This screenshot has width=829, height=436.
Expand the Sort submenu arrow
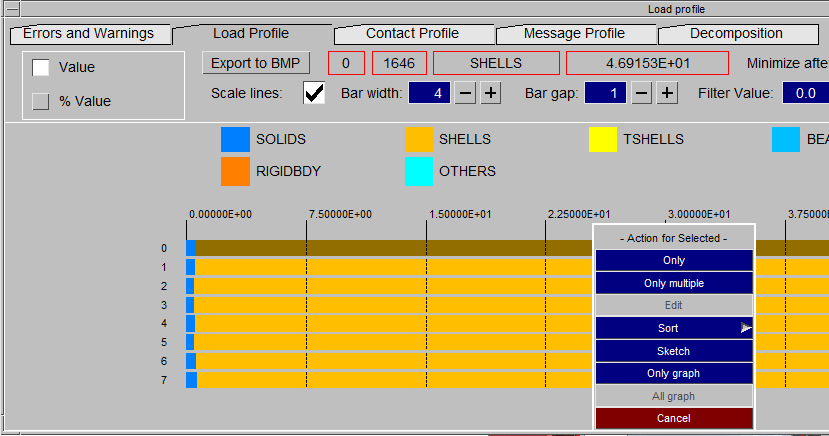pos(745,328)
